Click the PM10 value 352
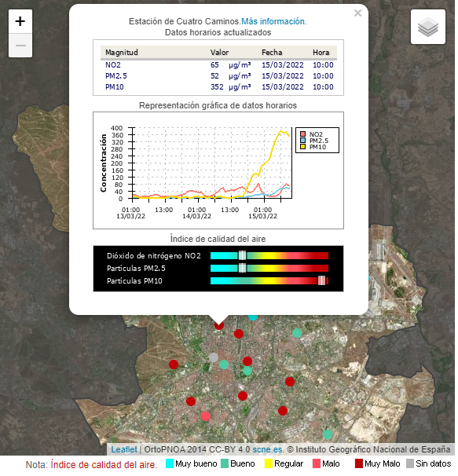 click(217, 87)
